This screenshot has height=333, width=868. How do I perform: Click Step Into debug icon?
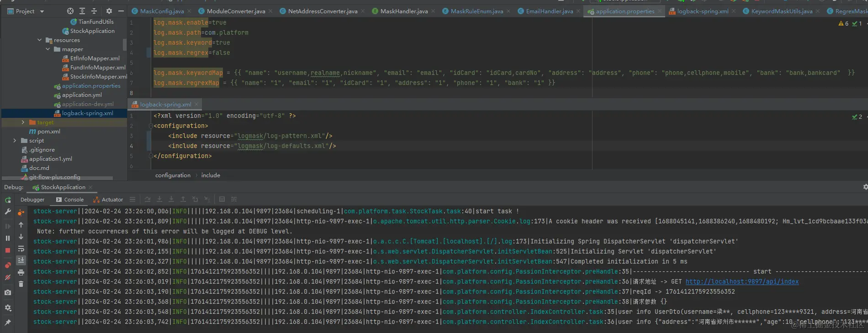click(x=159, y=199)
